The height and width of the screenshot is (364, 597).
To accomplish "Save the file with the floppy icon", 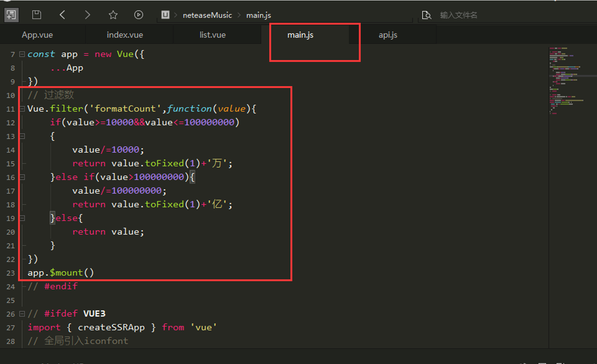I will click(x=36, y=15).
